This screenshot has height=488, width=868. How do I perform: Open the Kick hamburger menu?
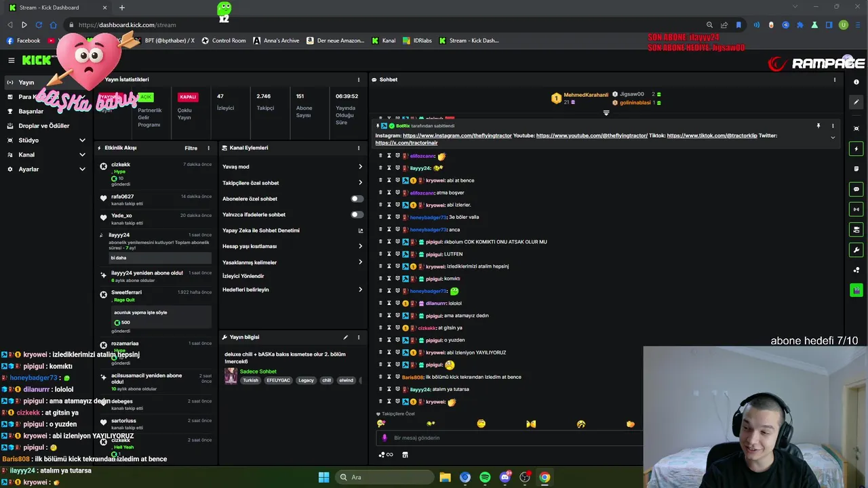pyautogui.click(x=11, y=60)
